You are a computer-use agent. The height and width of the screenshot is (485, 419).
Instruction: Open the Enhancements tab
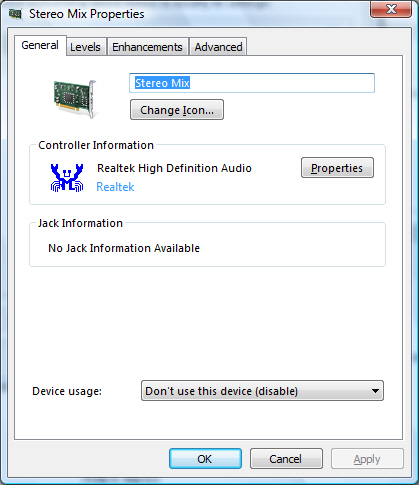click(147, 47)
